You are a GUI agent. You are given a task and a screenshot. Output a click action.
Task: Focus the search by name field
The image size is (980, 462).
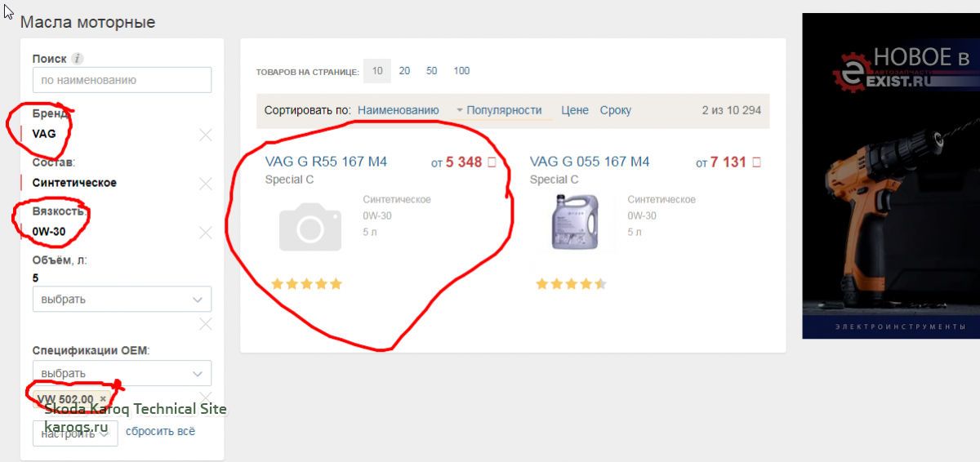click(x=122, y=80)
